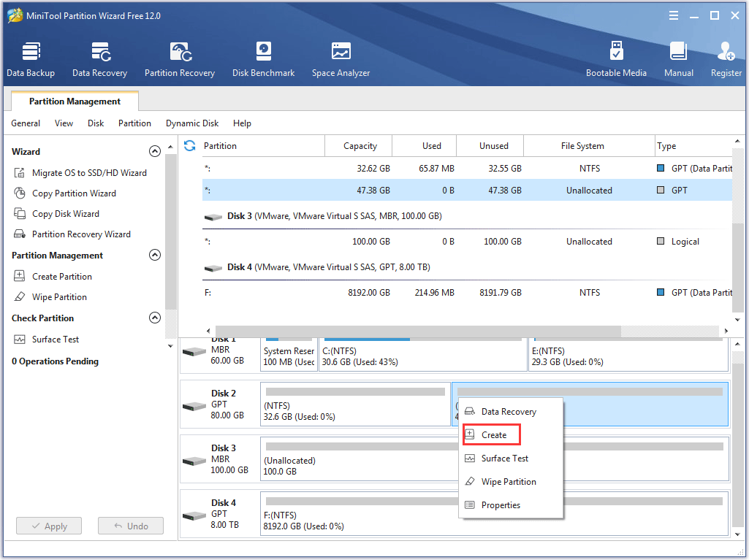Select Data Backup in the toolbar
The height and width of the screenshot is (560, 749).
point(31,58)
